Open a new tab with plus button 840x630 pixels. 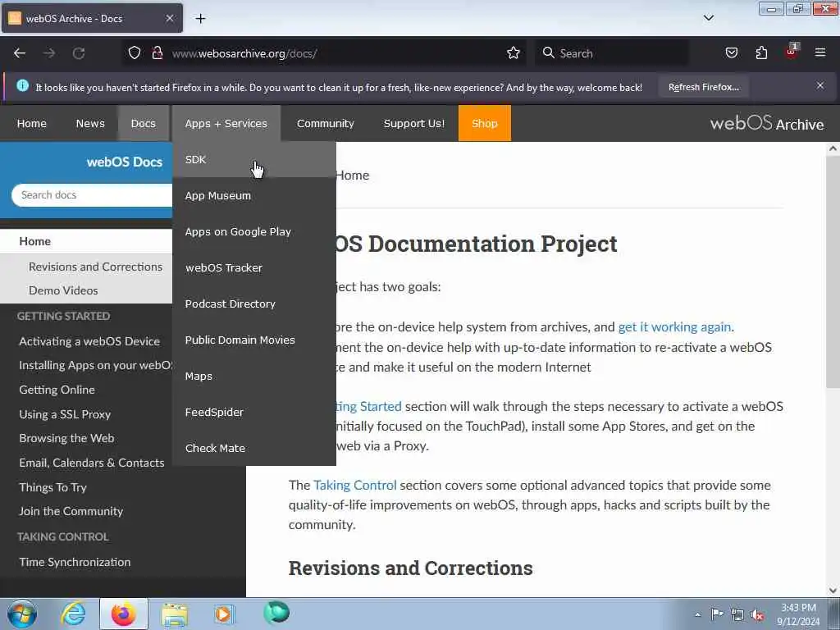(200, 19)
